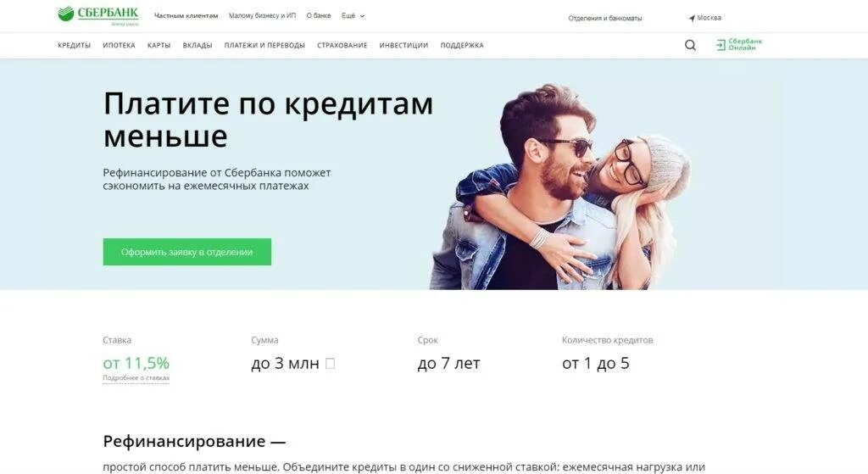The height and width of the screenshot is (474, 868).
Task: Expand the Ещё dropdown menu
Action: 353,16
